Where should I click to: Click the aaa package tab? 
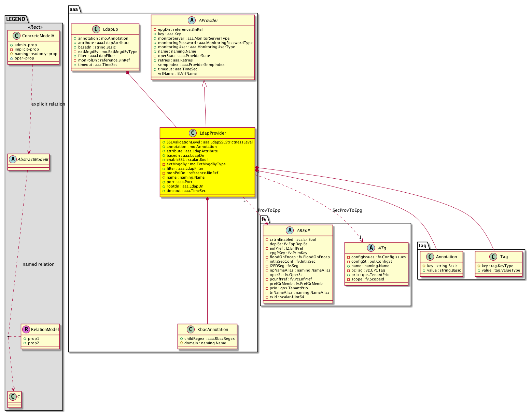pyautogui.click(x=74, y=9)
